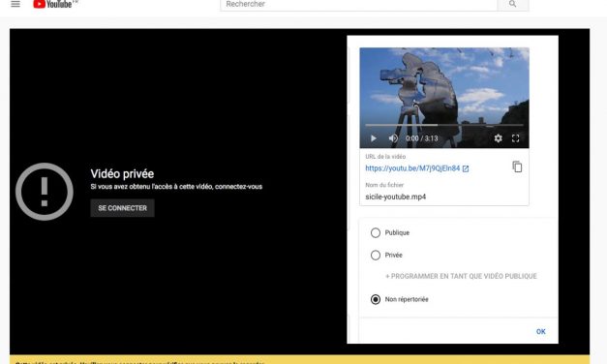Focus the Rechercher search field
The width and height of the screenshot is (607, 364).
(x=358, y=4)
